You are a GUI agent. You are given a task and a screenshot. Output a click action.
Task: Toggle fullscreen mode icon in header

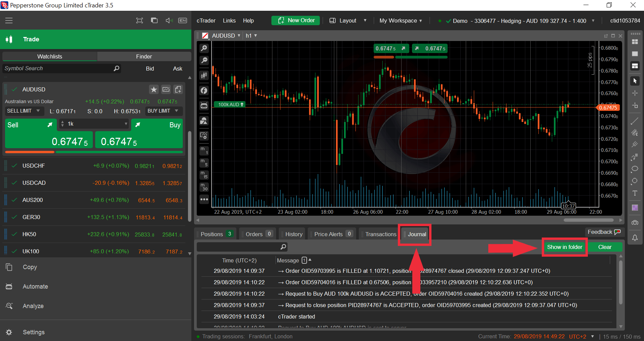point(140,20)
